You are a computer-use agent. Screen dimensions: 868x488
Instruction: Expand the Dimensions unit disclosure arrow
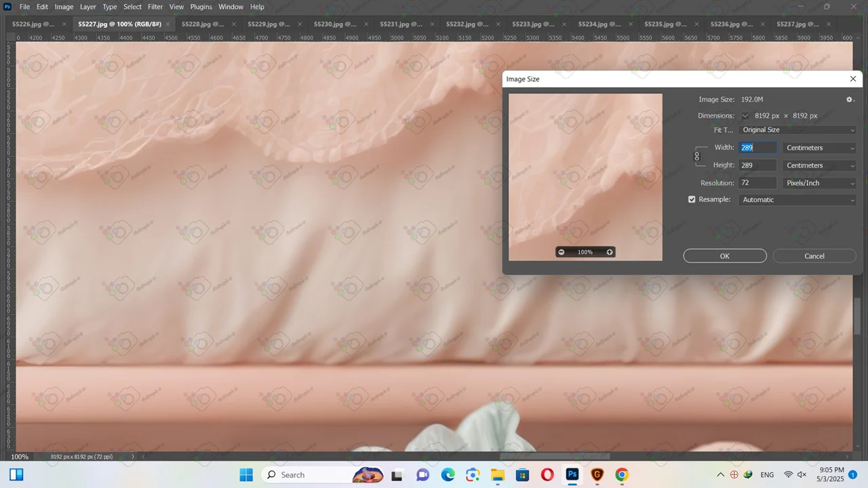745,116
